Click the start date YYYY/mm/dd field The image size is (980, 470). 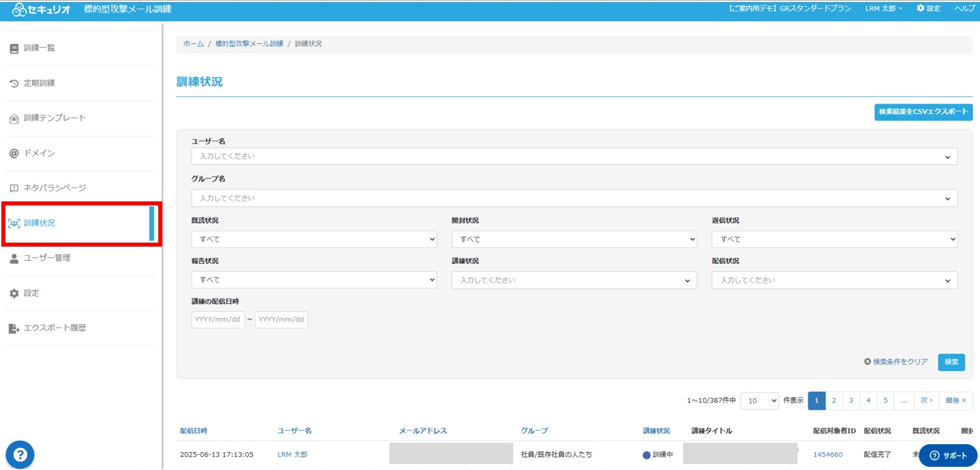pos(218,320)
